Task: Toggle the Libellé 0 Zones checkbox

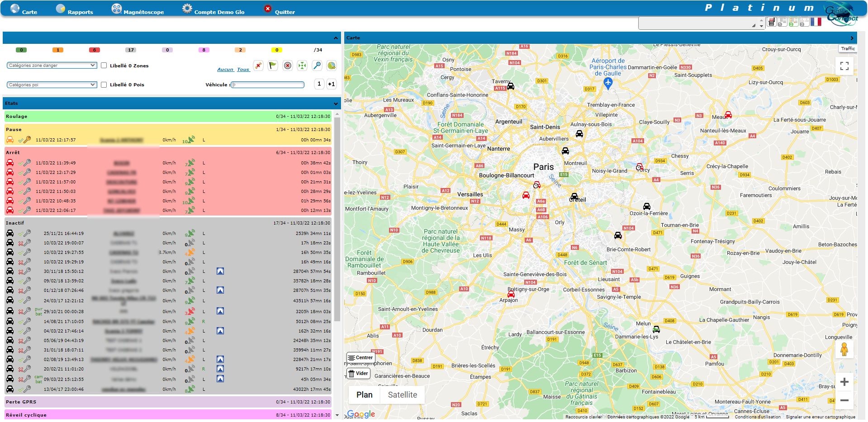Action: click(104, 66)
